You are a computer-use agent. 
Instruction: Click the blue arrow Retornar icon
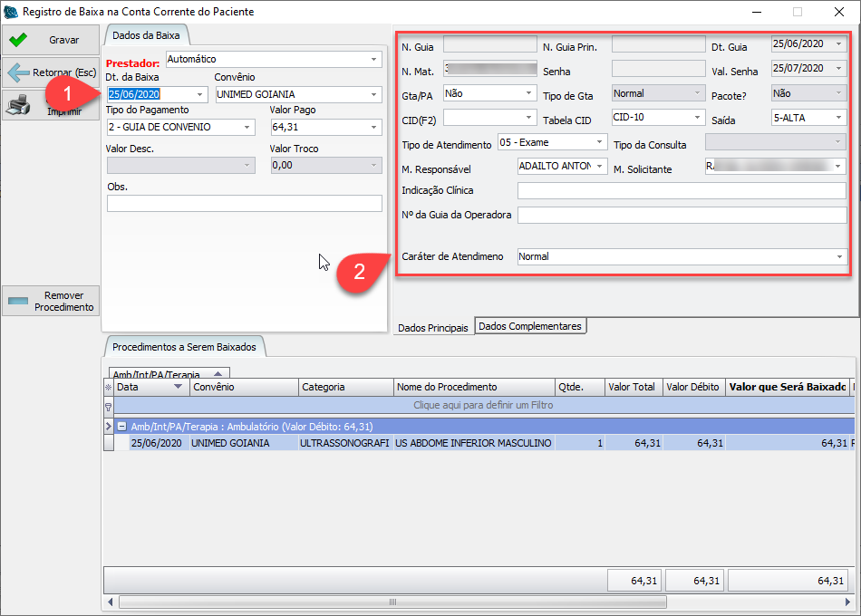pos(18,72)
